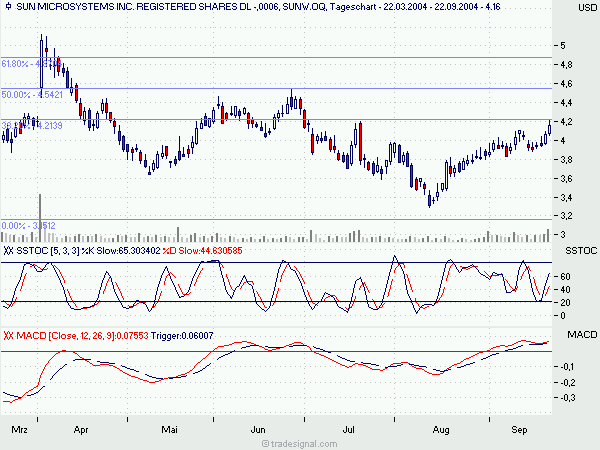Viewport: 600px width, 450px height.
Task: Click the Jul month label
Action: pyautogui.click(x=348, y=430)
